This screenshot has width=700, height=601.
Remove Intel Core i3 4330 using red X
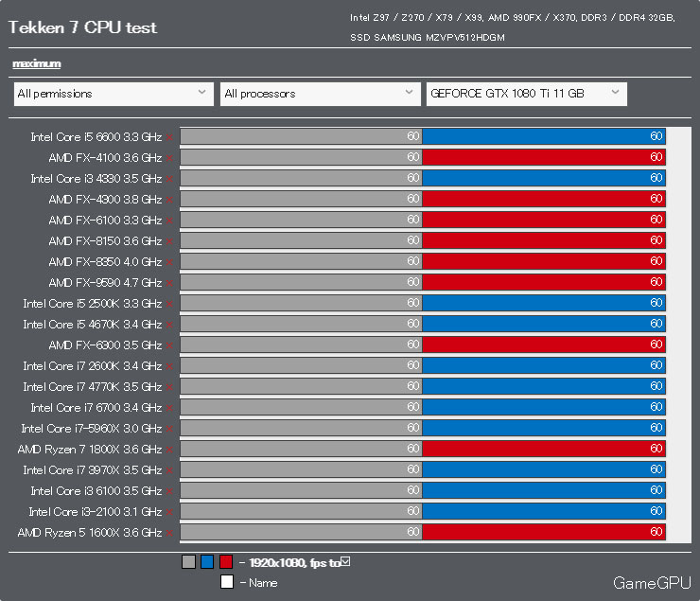click(169, 179)
